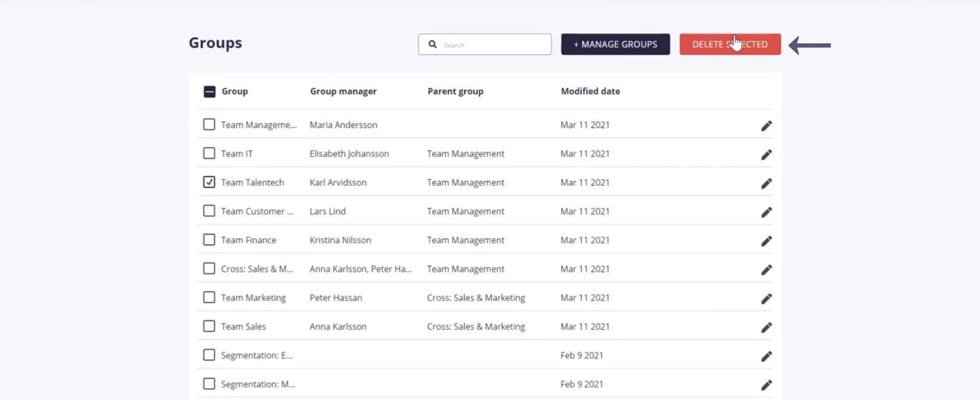This screenshot has width=980, height=400.
Task: Click the Team Talentech group name
Action: click(x=252, y=182)
